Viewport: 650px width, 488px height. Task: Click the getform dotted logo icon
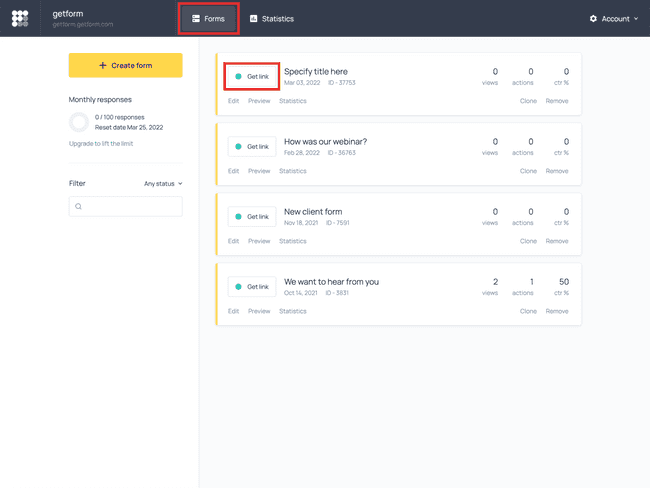[x=20, y=19]
